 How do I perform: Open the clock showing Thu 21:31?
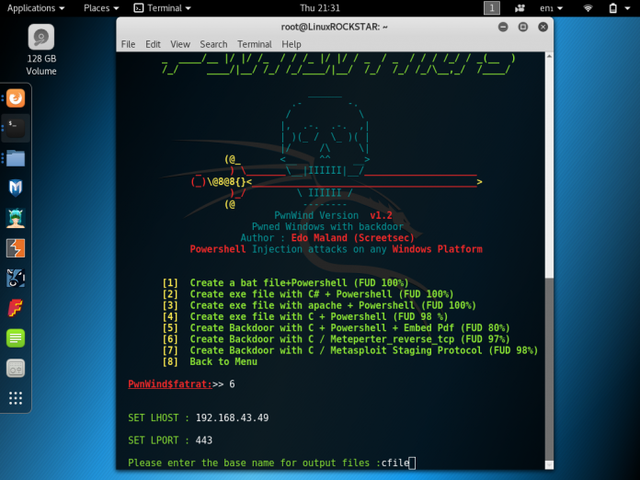[x=320, y=8]
